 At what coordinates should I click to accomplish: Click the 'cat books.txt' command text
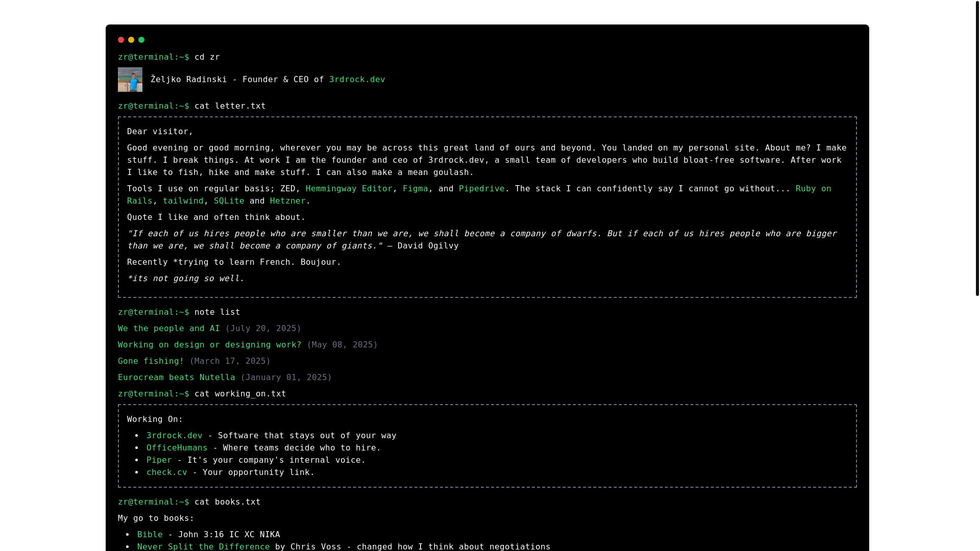(x=228, y=502)
